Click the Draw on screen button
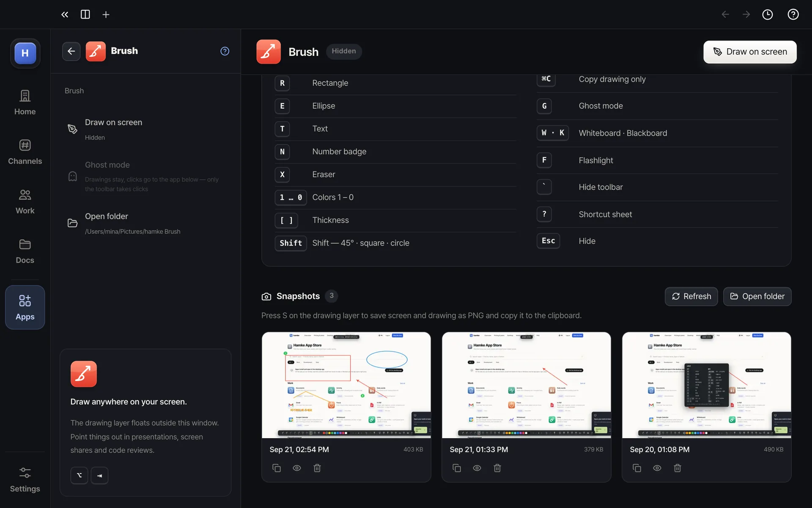Screen dimensions: 812x508 pyautogui.click(x=750, y=52)
